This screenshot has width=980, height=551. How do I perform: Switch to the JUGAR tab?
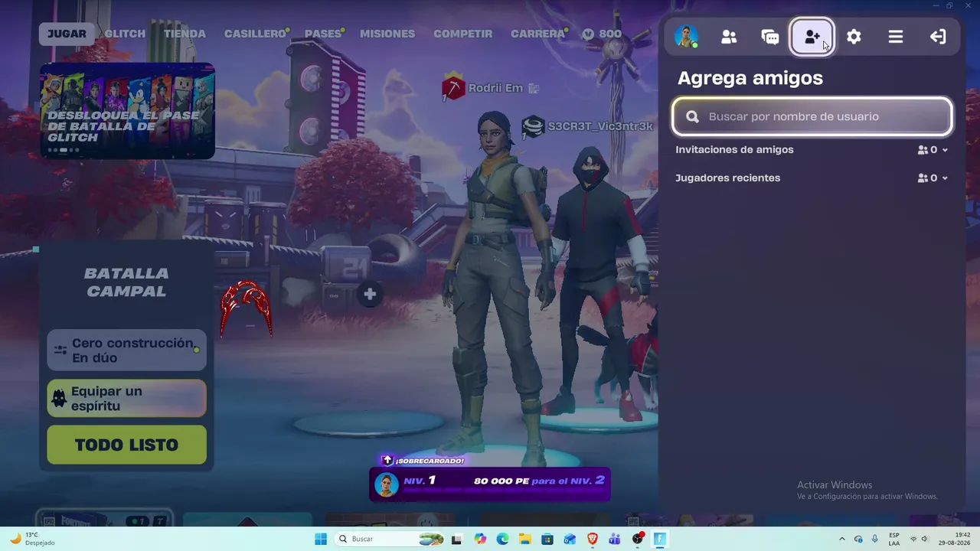(x=67, y=34)
